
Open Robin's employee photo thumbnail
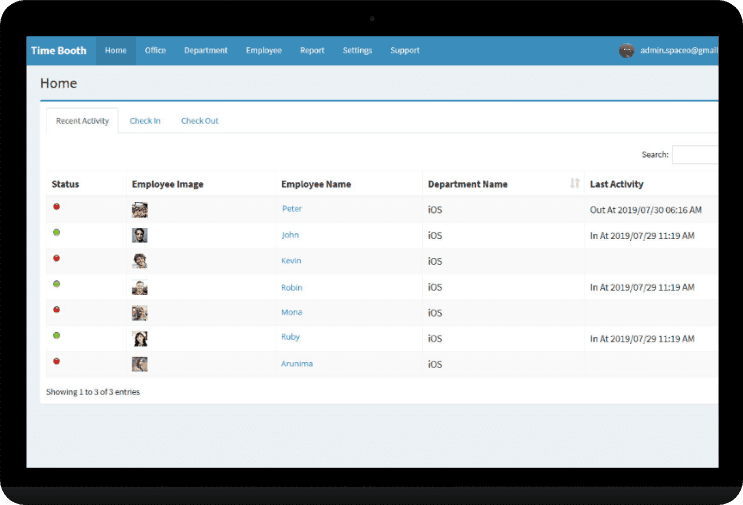coord(140,287)
